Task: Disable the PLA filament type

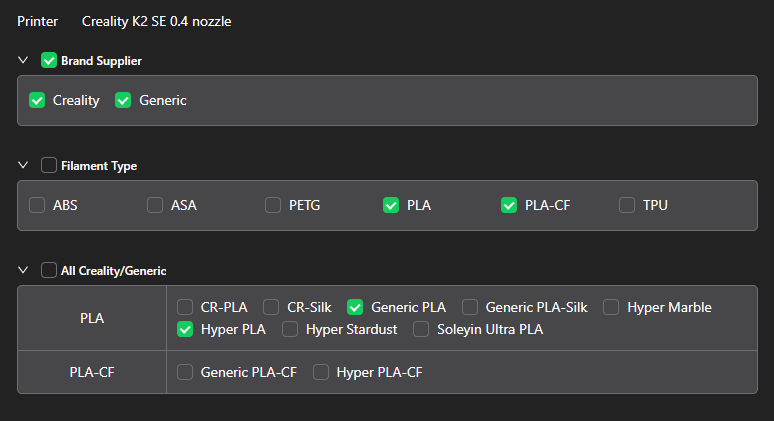Action: pos(391,205)
